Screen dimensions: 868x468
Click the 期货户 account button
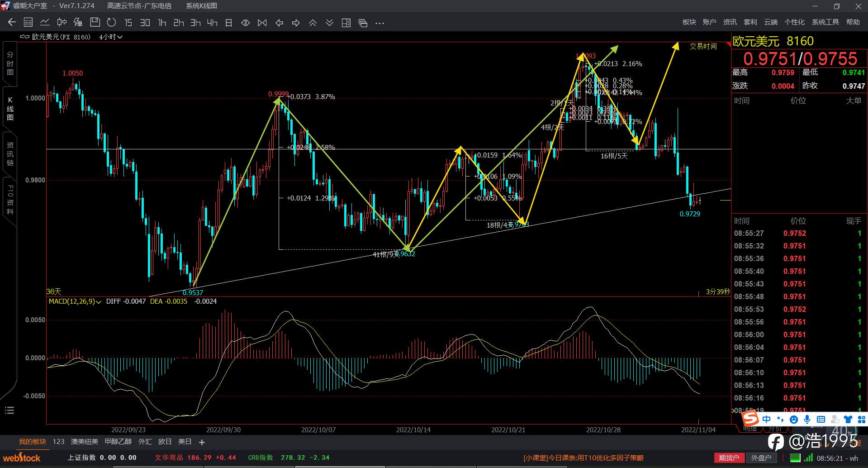point(729,458)
